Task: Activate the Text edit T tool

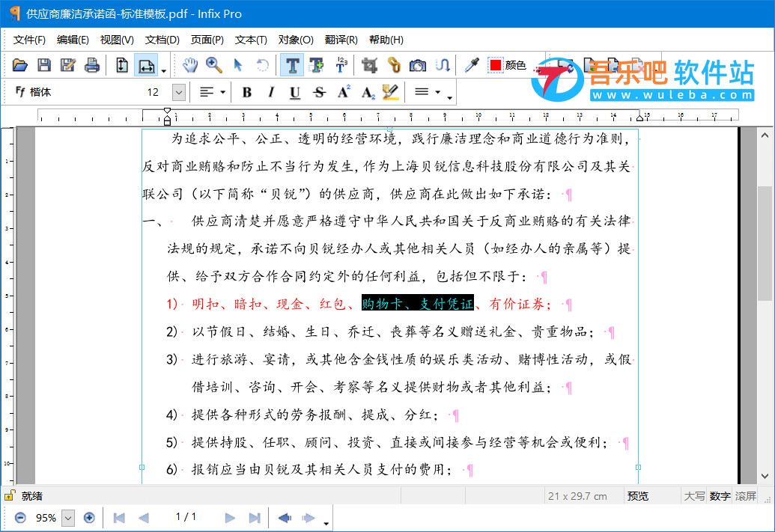Action: (292, 65)
